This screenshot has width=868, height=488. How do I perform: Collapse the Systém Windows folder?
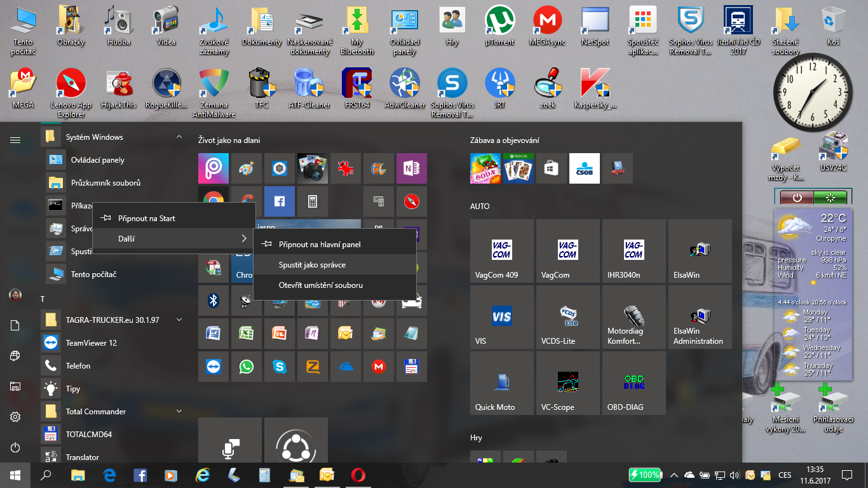pyautogui.click(x=179, y=137)
